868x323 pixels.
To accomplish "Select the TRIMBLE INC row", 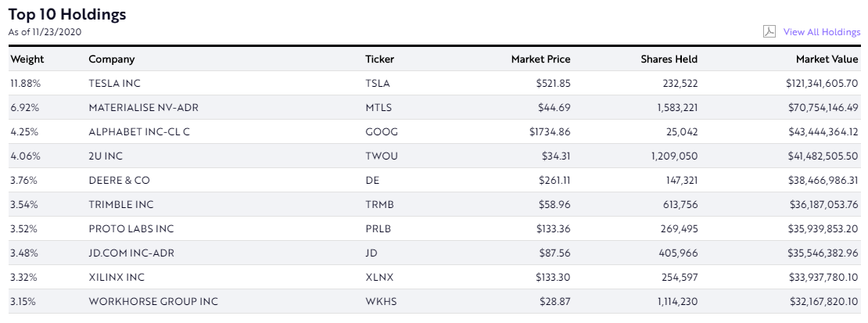I will [x=121, y=204].
